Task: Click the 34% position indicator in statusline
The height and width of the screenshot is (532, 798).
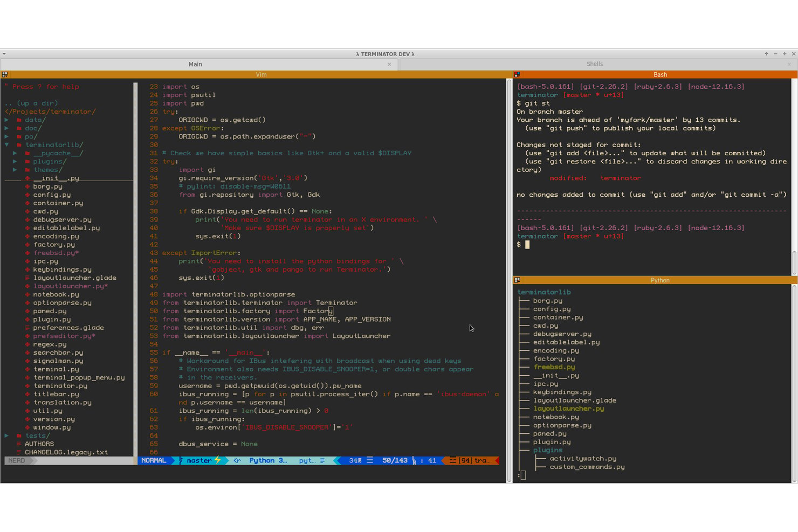Action: [355, 460]
